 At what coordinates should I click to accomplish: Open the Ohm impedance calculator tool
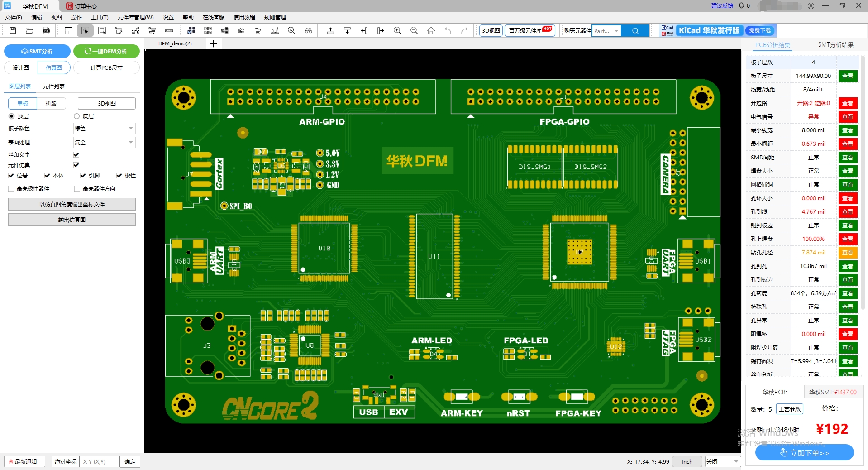(x=241, y=30)
